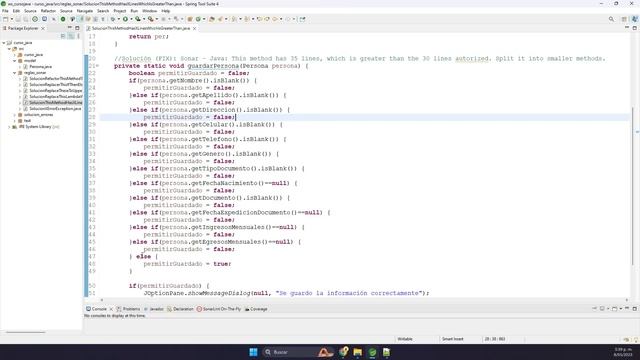Maximize the Package Explorer view
Viewport: 640px width, 360px height.
click(77, 28)
